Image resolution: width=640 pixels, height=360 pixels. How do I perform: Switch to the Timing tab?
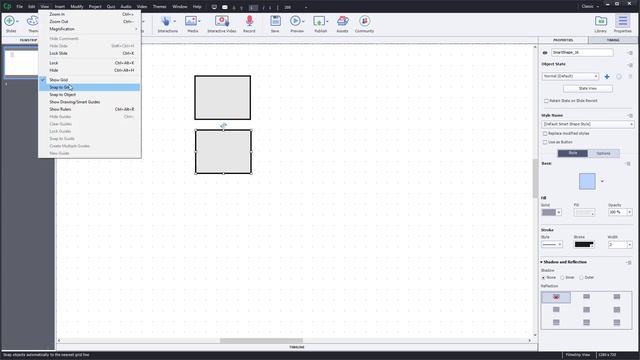pos(613,40)
